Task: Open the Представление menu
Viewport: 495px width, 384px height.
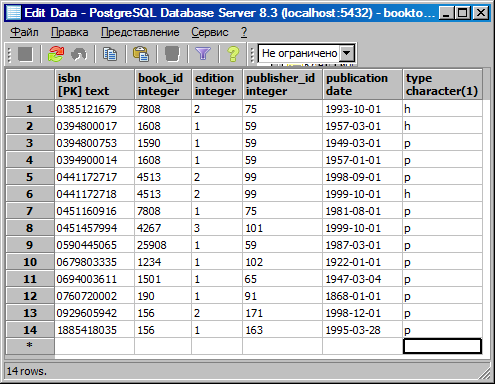Action: pyautogui.click(x=140, y=32)
